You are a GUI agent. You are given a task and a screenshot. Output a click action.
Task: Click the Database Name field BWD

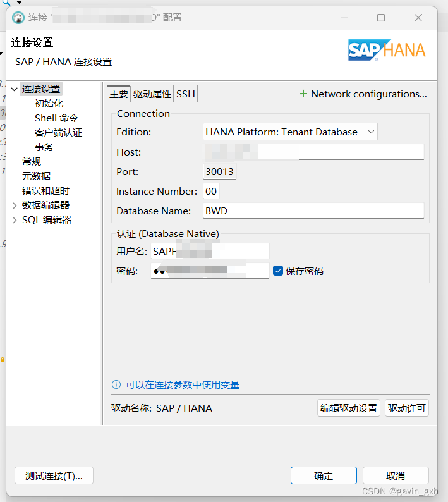[313, 211]
